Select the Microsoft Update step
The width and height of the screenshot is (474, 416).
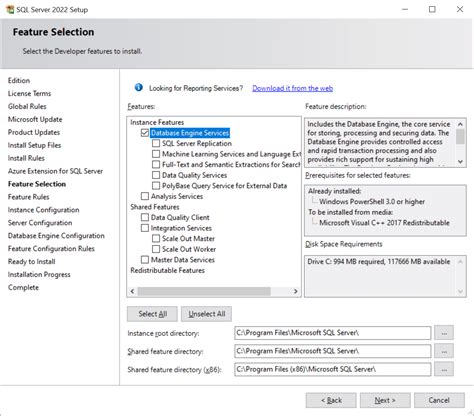coord(35,119)
